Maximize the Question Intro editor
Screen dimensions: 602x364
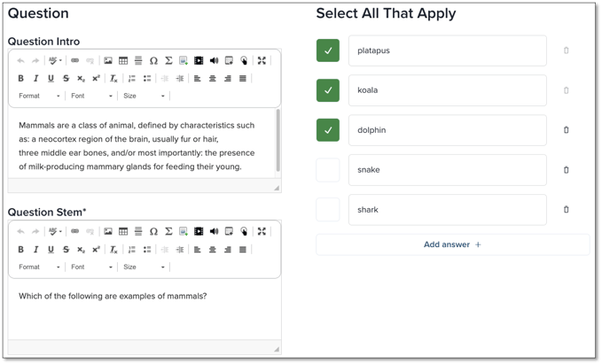[262, 60]
